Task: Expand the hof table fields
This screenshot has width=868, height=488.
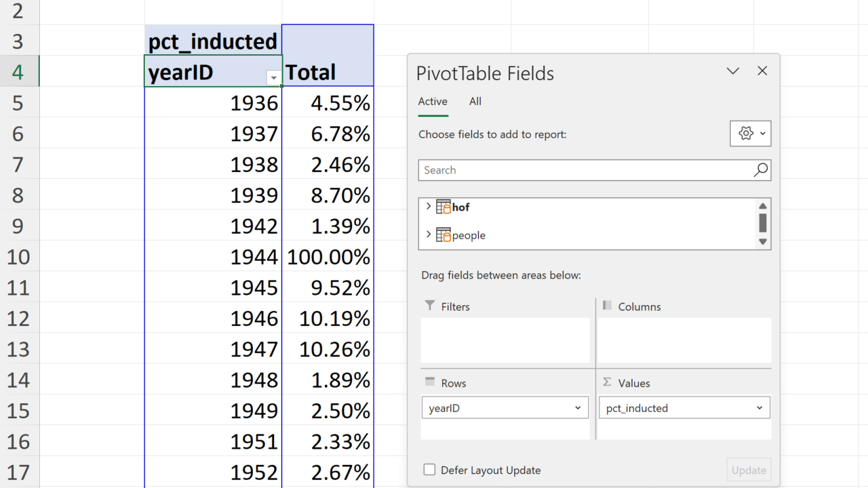Action: point(428,207)
